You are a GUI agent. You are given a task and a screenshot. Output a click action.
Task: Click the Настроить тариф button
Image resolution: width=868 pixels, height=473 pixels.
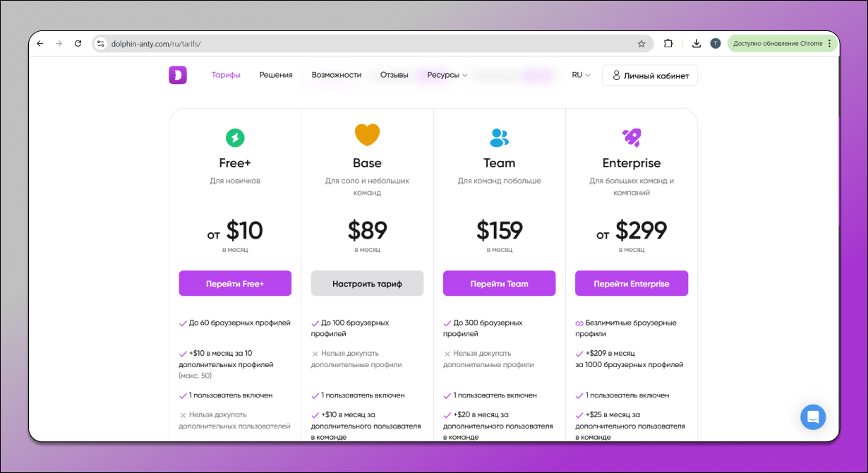tap(367, 283)
